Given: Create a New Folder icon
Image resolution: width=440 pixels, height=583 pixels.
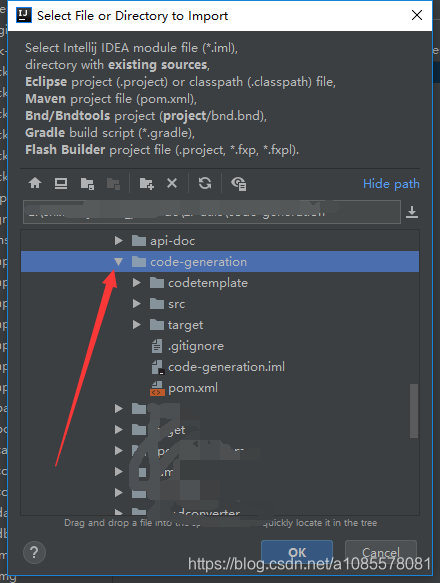Looking at the screenshot, I should 147,184.
